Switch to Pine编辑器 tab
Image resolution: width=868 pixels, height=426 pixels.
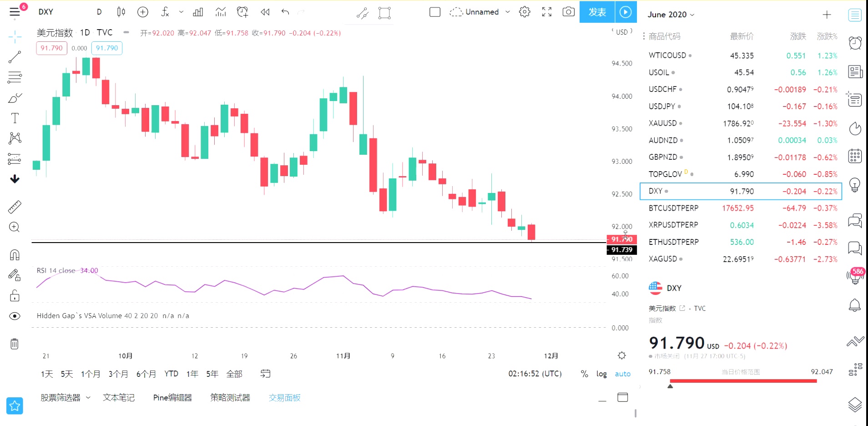(x=172, y=397)
